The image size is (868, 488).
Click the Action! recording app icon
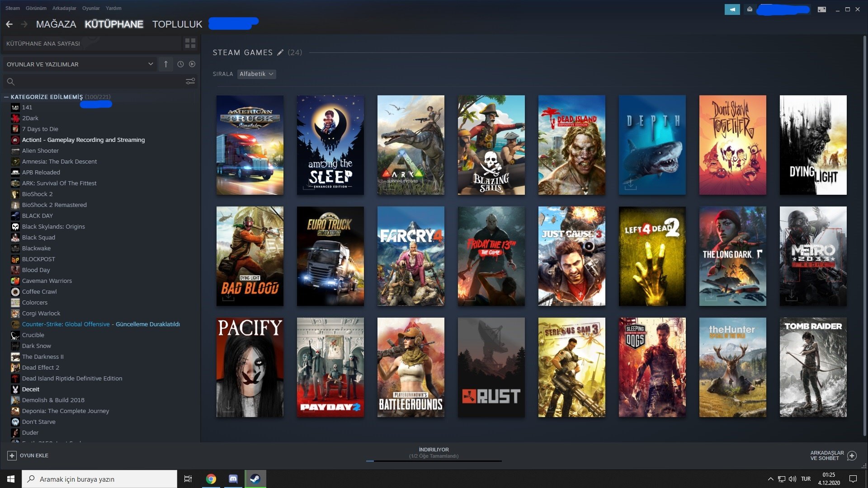tap(15, 140)
